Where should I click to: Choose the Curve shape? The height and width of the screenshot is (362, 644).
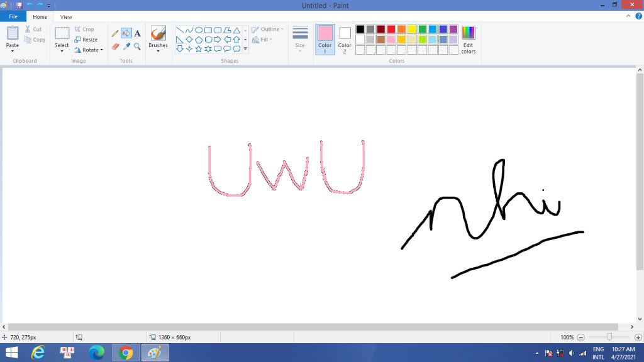189,30
